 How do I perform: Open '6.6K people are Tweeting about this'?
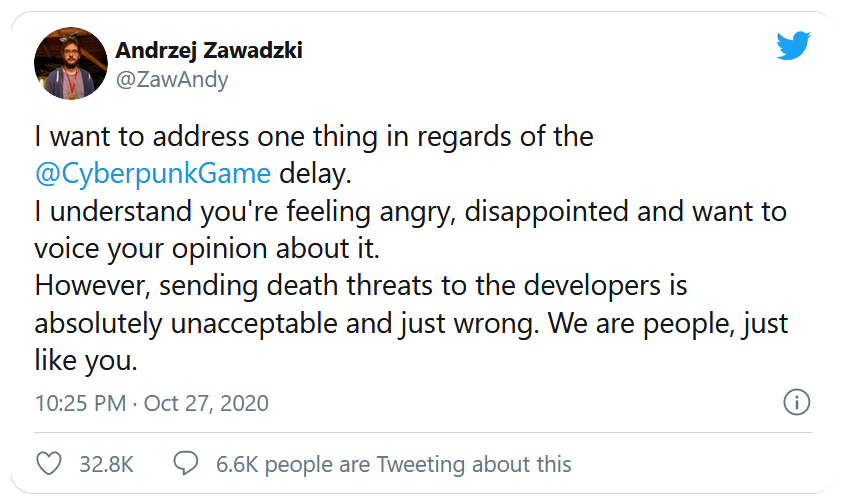tap(394, 464)
